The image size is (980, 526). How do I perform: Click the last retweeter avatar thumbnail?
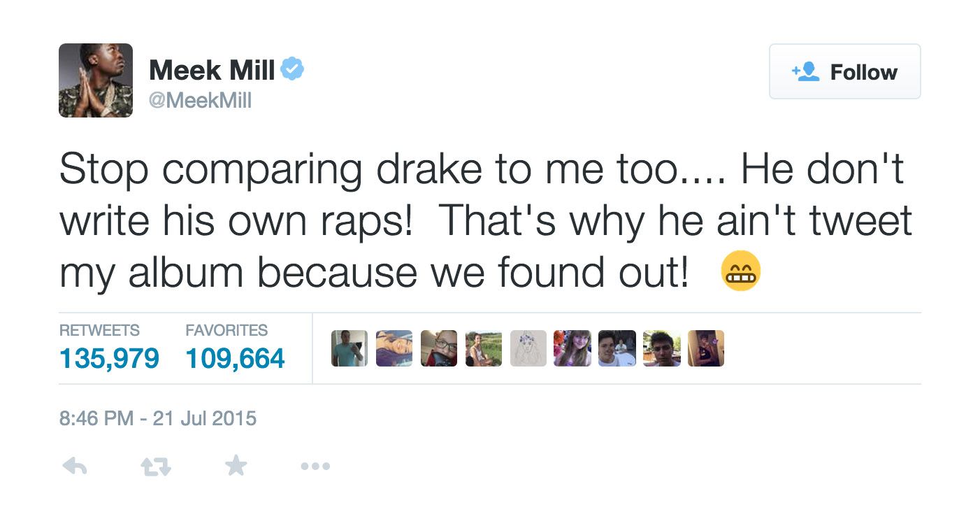(705, 348)
